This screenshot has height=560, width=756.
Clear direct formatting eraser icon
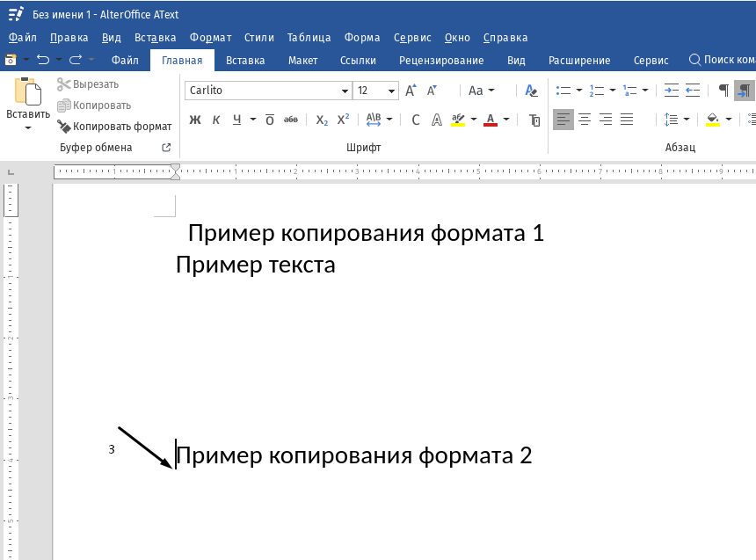531,91
